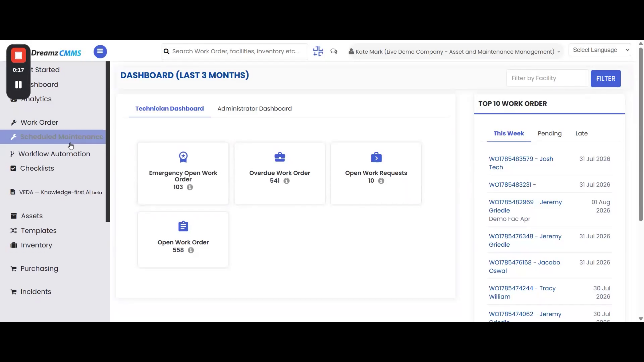Image resolution: width=644 pixels, height=362 pixels.
Task: Show info for Emergency Open Work Order count
Action: tap(190, 187)
